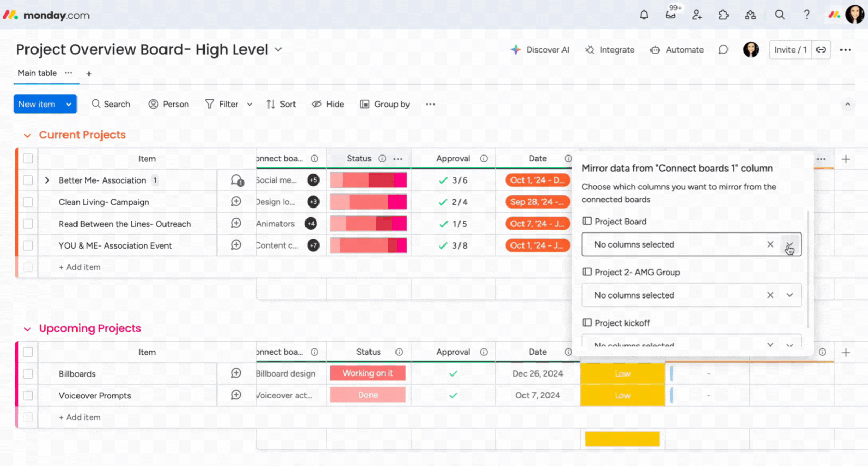Image resolution: width=868 pixels, height=466 pixels.
Task: Select all items in Upcoming Projects
Action: (28, 352)
